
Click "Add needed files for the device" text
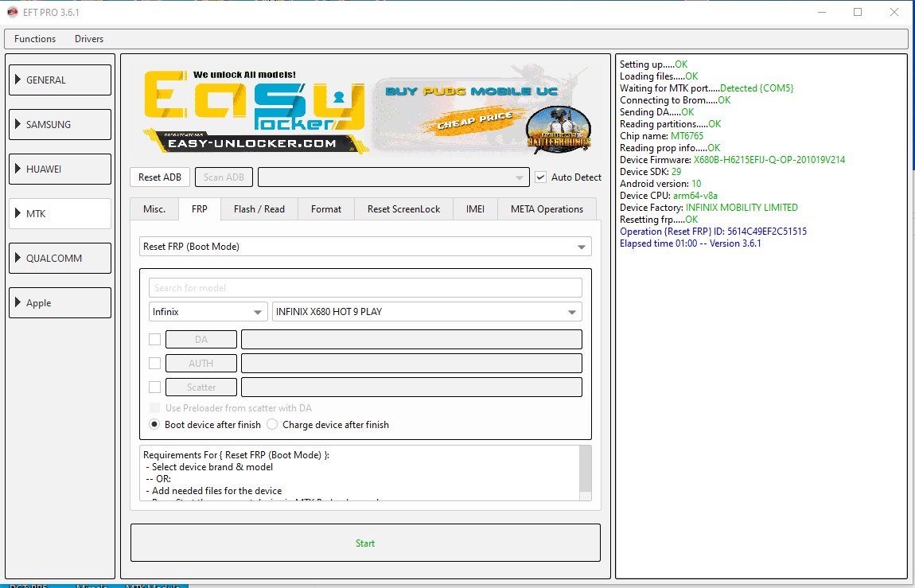click(x=217, y=491)
